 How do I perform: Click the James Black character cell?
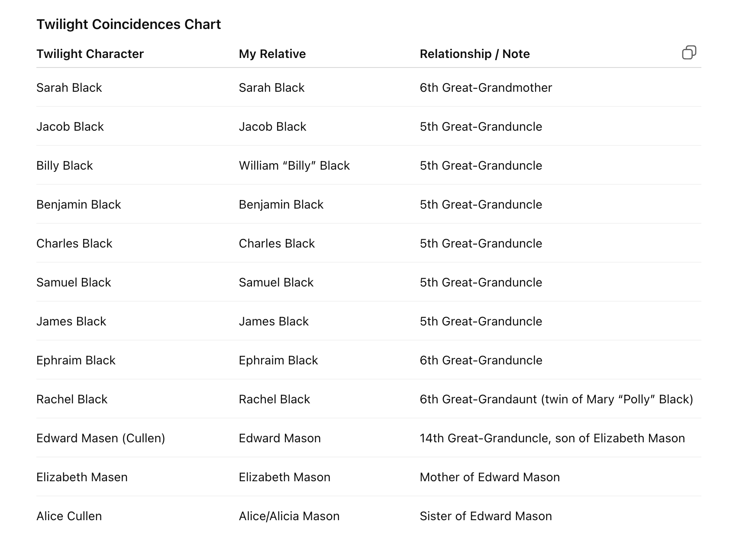tap(71, 321)
